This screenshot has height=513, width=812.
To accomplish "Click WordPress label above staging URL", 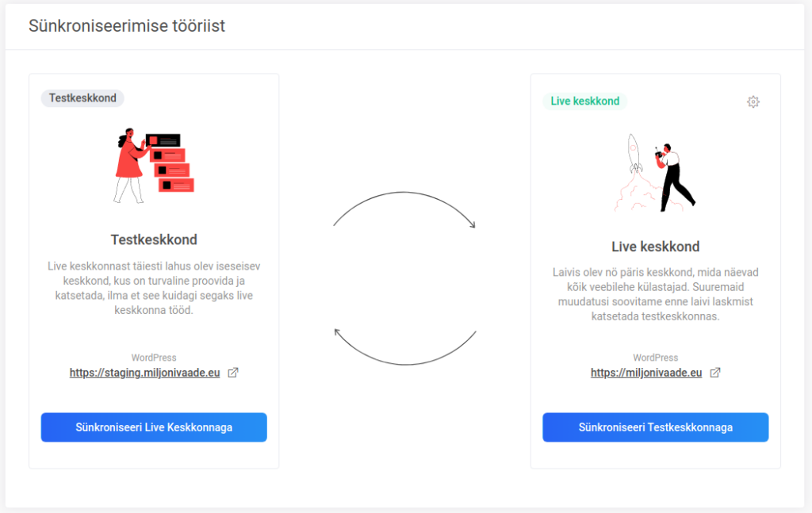I will [154, 358].
